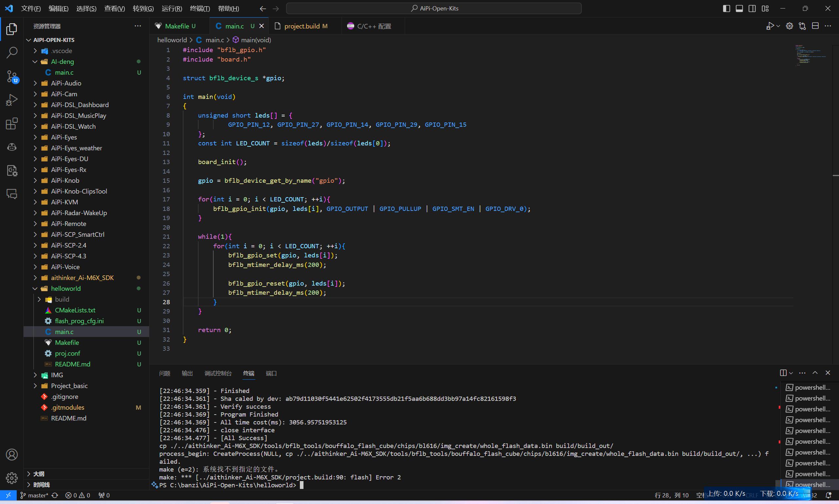
Task: Click remote window icon in status bar
Action: (x=8, y=495)
